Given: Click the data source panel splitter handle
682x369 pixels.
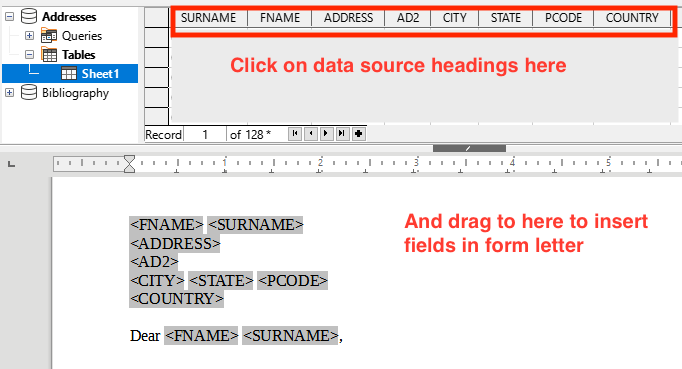Looking at the screenshot, I should tap(469, 148).
